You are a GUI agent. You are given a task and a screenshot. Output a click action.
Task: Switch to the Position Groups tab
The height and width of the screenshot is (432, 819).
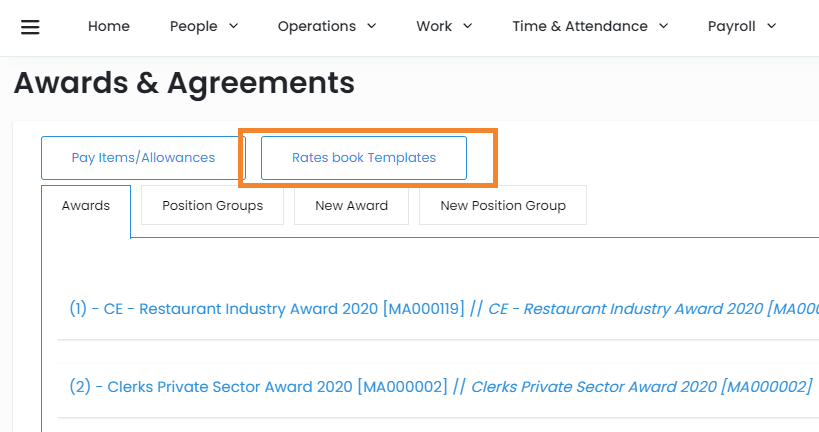(212, 206)
